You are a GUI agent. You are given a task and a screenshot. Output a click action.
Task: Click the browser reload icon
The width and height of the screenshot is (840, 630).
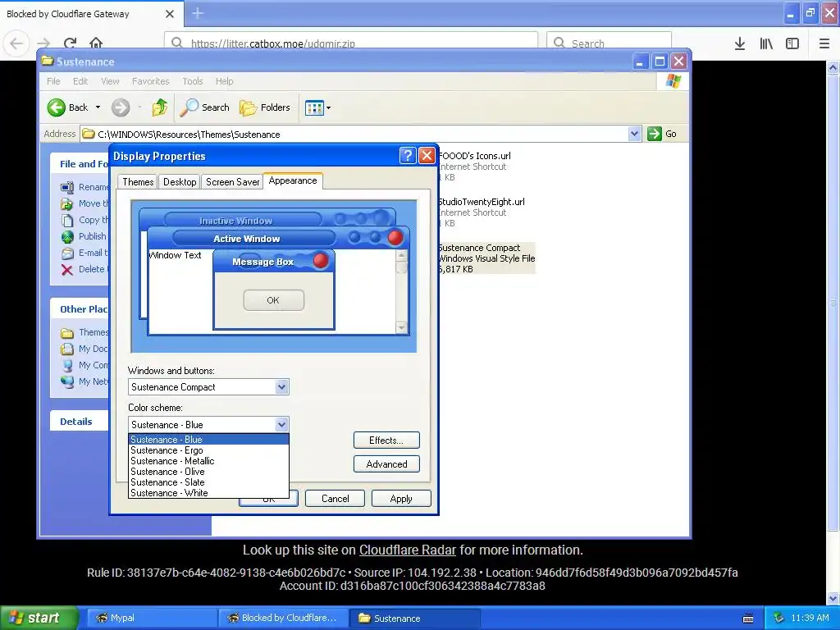71,43
